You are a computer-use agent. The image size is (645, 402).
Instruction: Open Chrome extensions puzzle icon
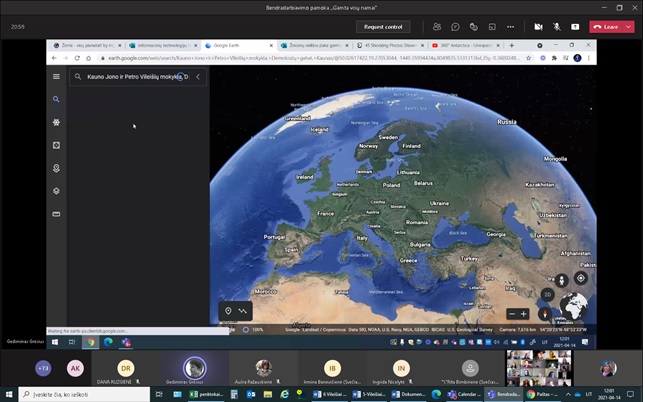pyautogui.click(x=554, y=58)
